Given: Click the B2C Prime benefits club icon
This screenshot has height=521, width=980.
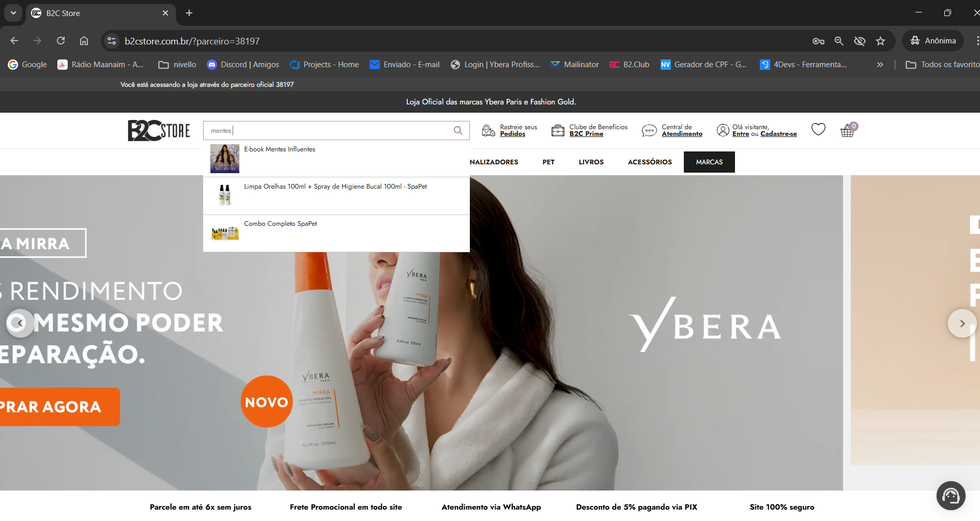Looking at the screenshot, I should (558, 130).
